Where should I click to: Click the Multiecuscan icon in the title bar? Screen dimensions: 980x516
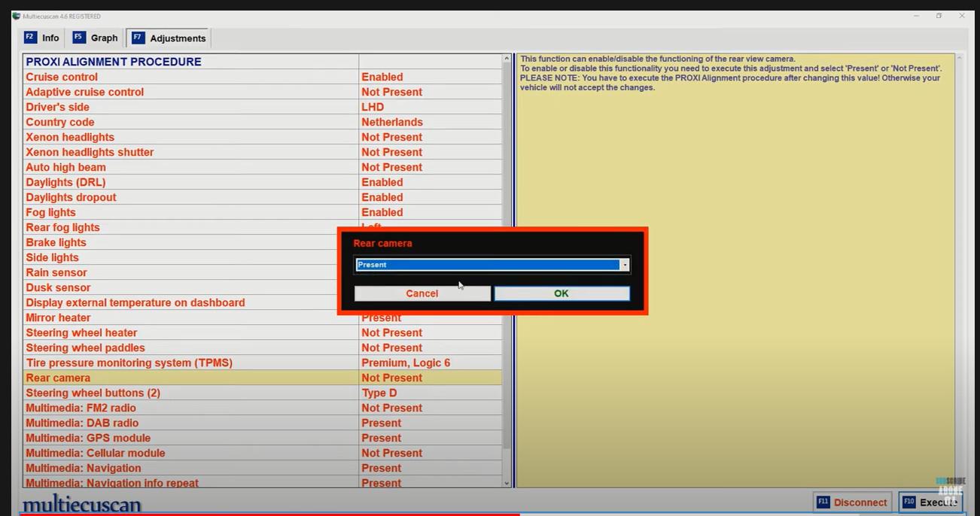[17, 16]
